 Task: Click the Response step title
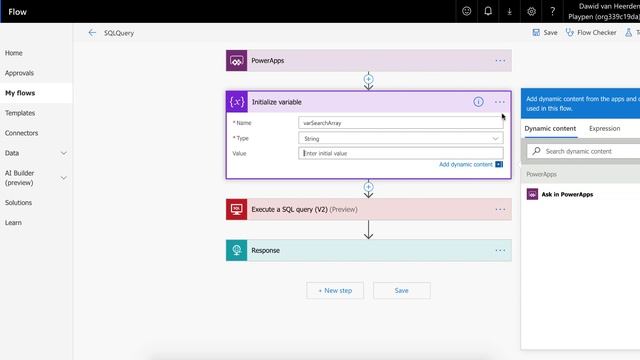click(x=265, y=251)
